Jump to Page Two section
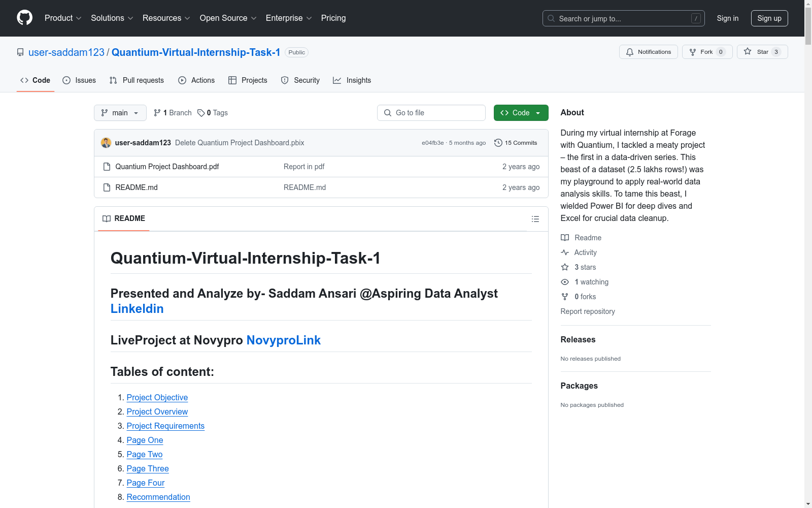Viewport: 812px width, 508px height. (145, 454)
